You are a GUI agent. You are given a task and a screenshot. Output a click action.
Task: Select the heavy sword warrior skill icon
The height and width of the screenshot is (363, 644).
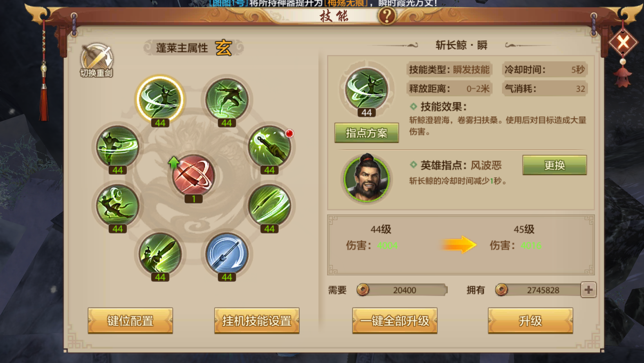click(x=160, y=254)
